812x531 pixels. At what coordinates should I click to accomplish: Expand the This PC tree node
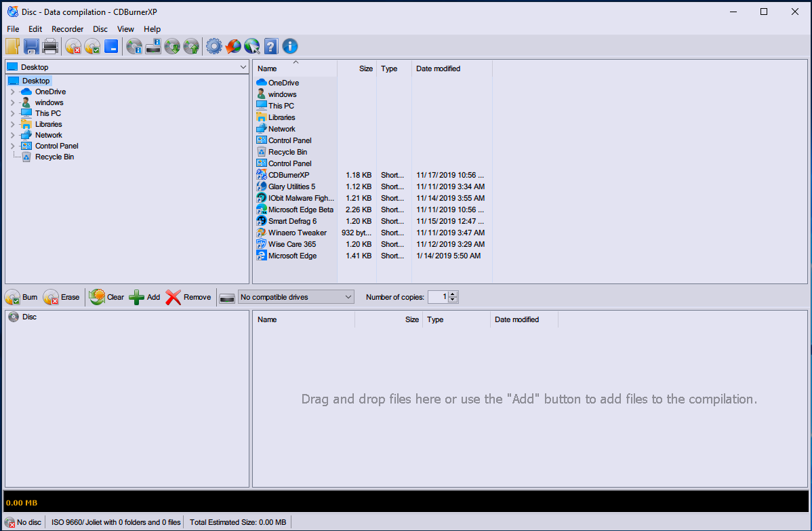pyautogui.click(x=12, y=113)
